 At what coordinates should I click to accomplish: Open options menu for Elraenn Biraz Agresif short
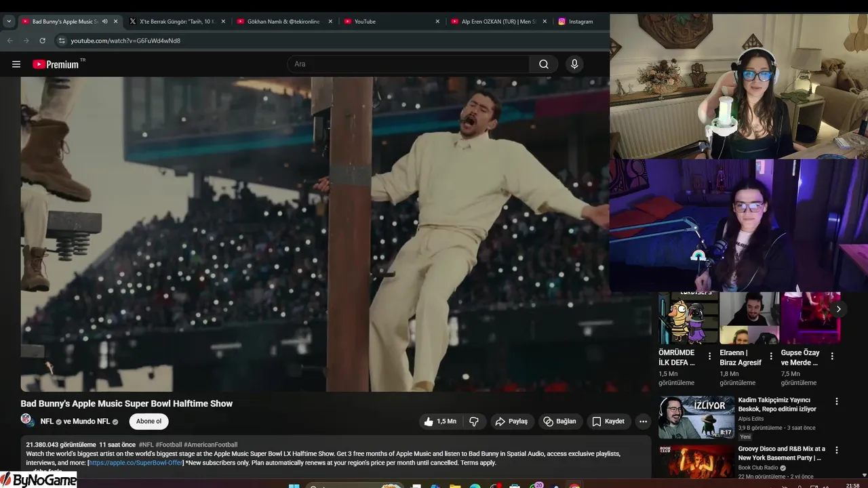(x=771, y=356)
